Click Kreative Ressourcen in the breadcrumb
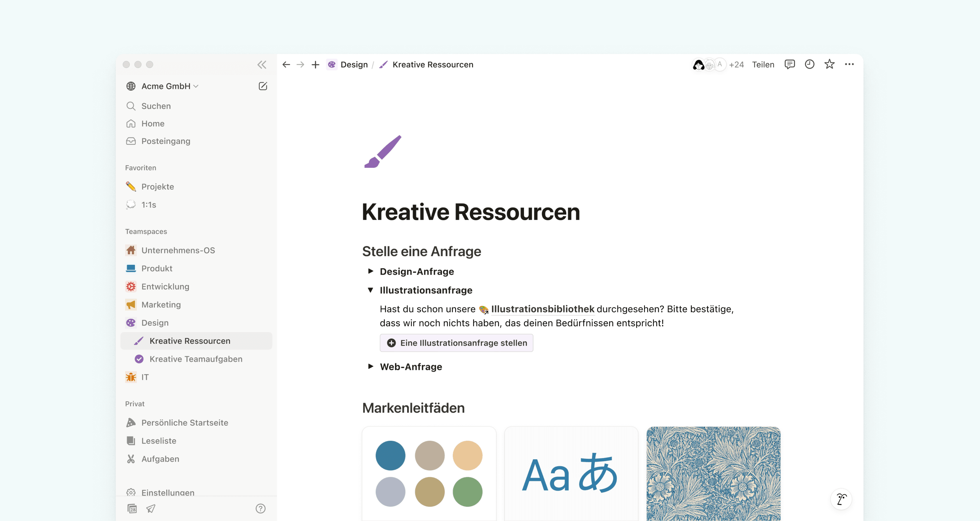The height and width of the screenshot is (521, 980). (426, 65)
